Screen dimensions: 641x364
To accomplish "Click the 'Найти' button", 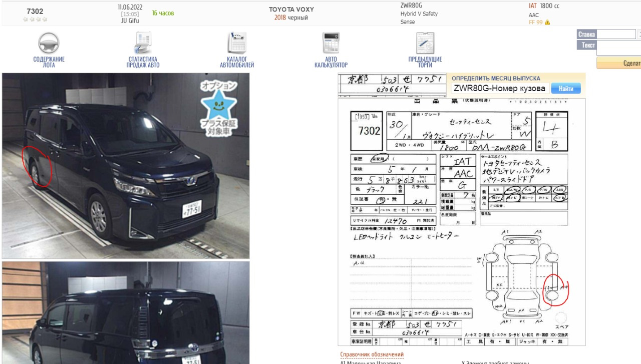I will pyautogui.click(x=566, y=89).
